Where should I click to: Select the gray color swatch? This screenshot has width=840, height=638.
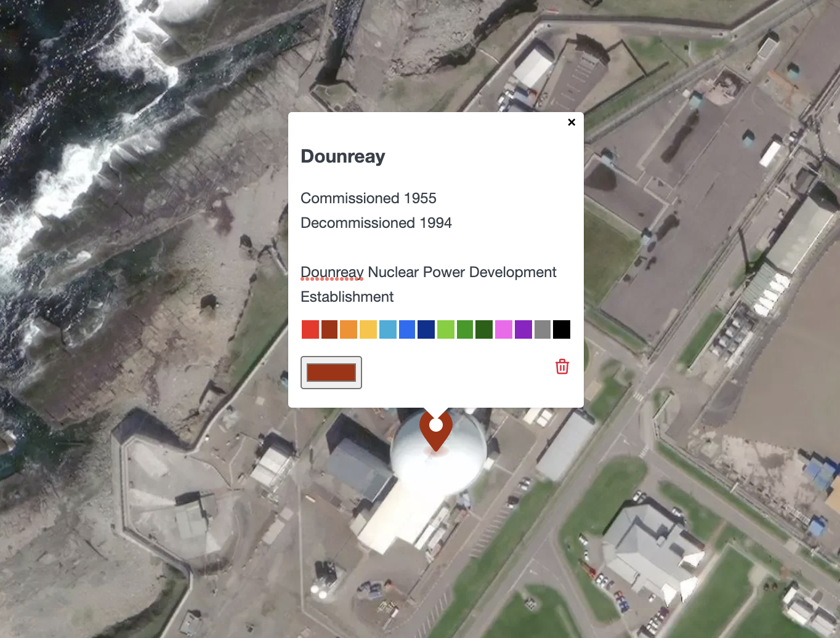click(543, 329)
